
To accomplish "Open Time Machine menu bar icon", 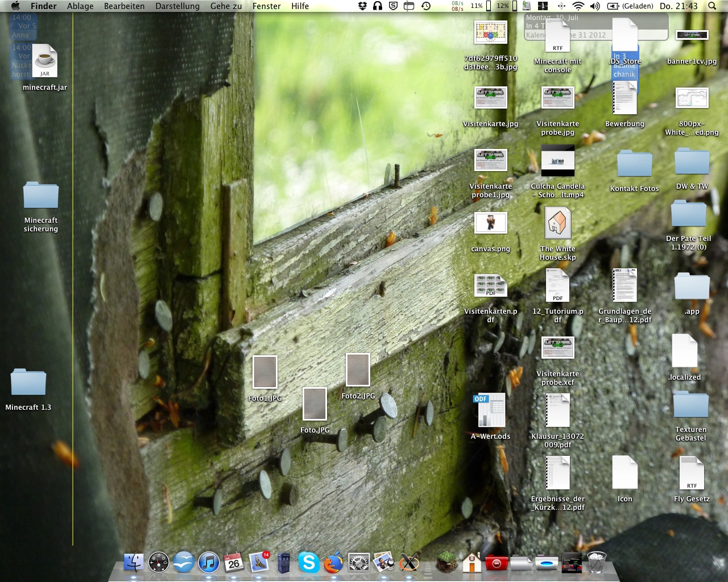I will pyautogui.click(x=426, y=6).
